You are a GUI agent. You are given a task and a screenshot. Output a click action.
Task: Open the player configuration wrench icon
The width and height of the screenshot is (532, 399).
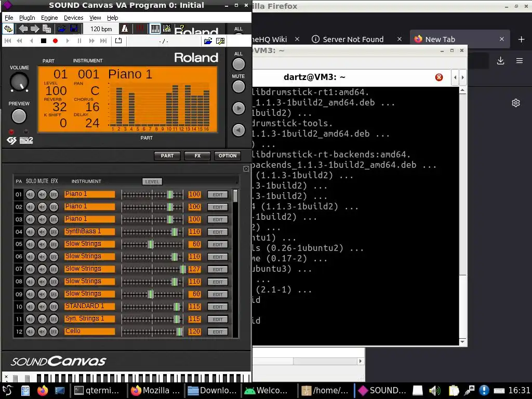pos(220,41)
